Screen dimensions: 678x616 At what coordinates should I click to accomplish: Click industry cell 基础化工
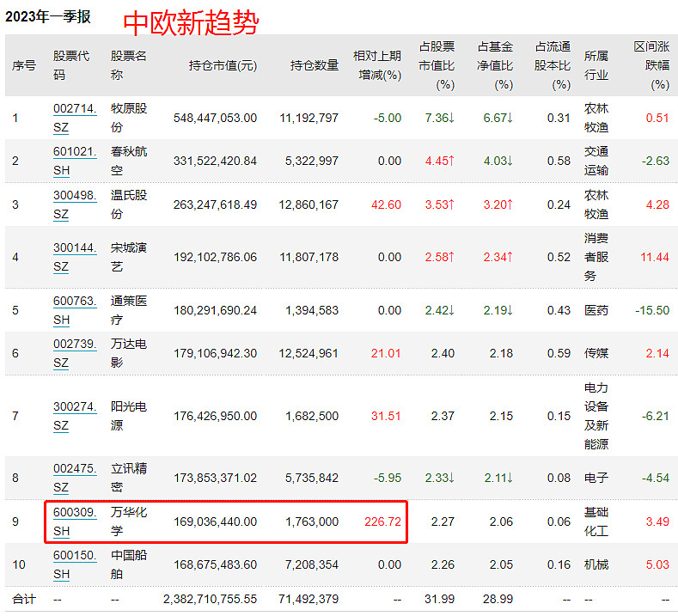[x=596, y=521]
